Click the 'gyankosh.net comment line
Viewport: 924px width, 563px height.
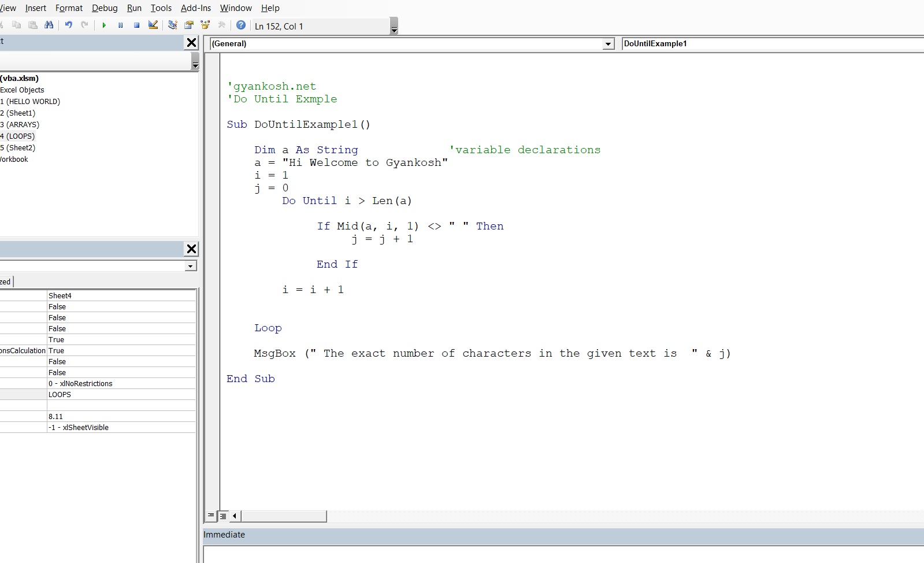pyautogui.click(x=272, y=86)
